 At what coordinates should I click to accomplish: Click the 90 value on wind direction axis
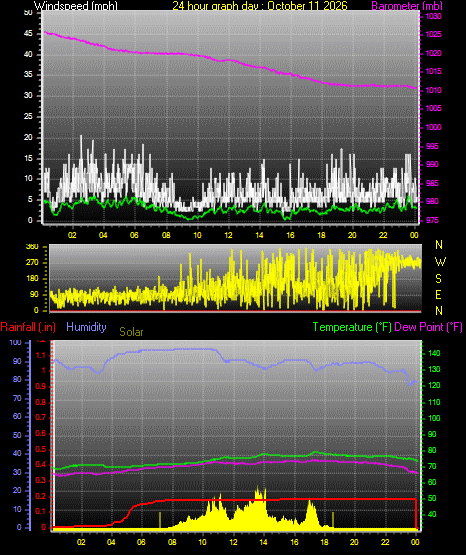pyautogui.click(x=34, y=294)
